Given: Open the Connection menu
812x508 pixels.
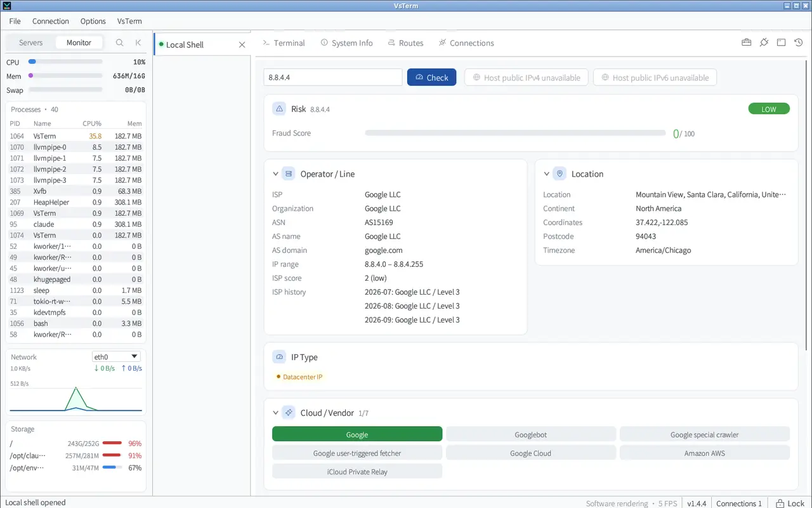Looking at the screenshot, I should (x=51, y=21).
